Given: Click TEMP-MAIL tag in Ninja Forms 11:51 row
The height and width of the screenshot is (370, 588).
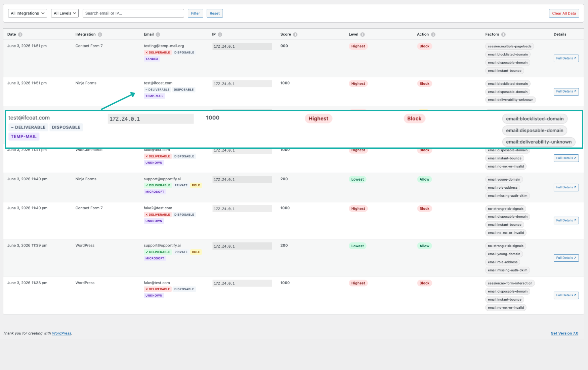Looking at the screenshot, I should point(154,96).
